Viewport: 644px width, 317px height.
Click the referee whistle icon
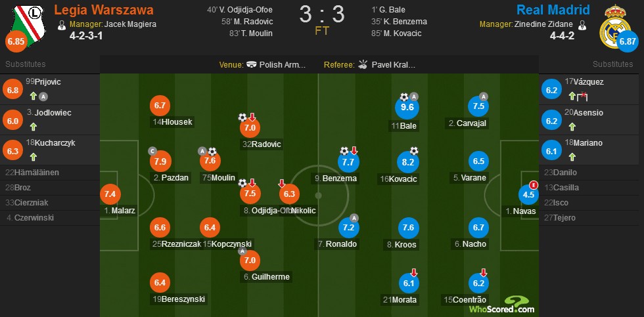(362, 64)
